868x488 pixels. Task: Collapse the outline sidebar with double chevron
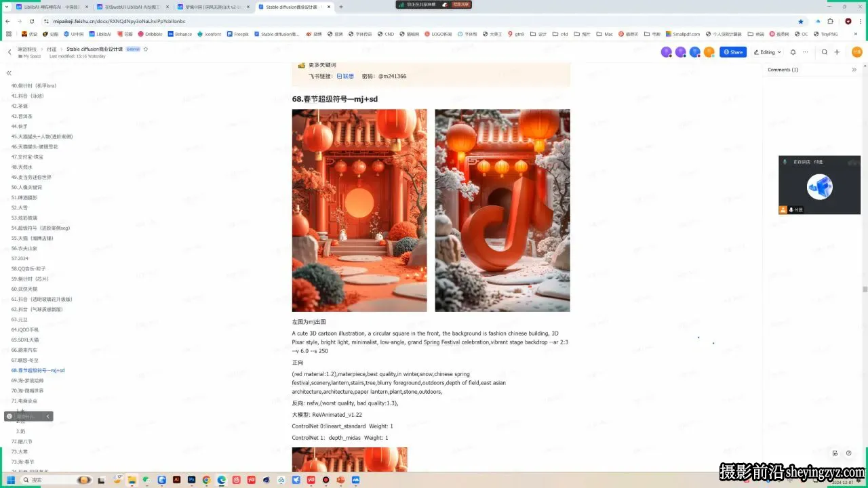9,73
